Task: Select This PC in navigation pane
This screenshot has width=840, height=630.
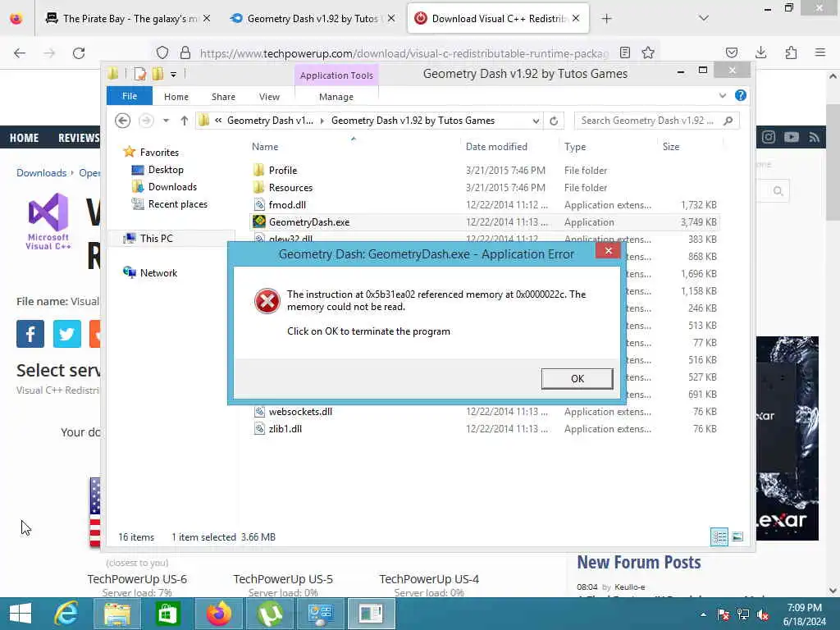Action: pyautogui.click(x=157, y=239)
